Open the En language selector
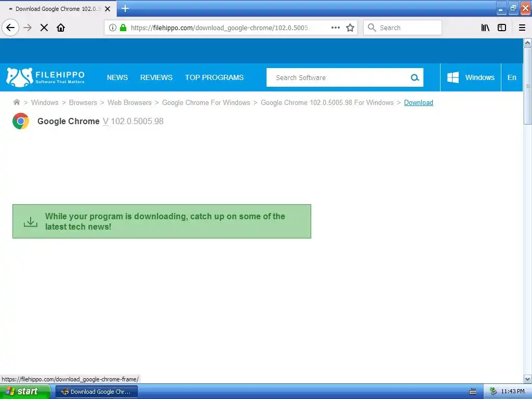Image resolution: width=532 pixels, height=399 pixels. pos(512,77)
